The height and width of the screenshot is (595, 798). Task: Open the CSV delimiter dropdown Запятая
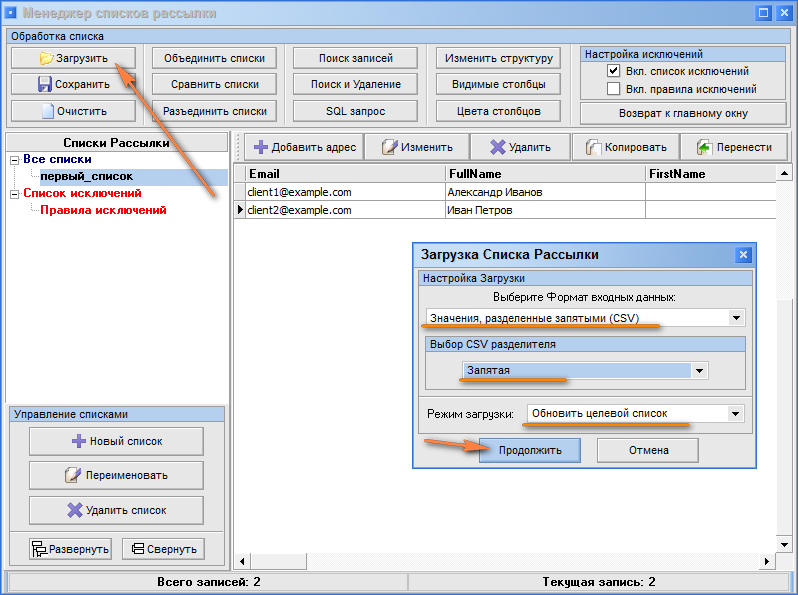tap(699, 371)
